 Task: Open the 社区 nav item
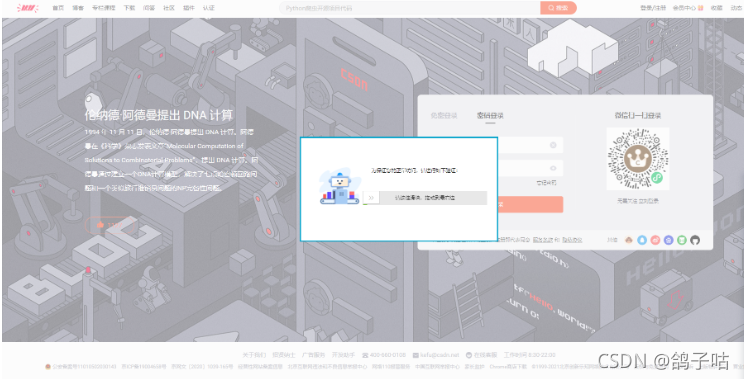tap(168, 8)
